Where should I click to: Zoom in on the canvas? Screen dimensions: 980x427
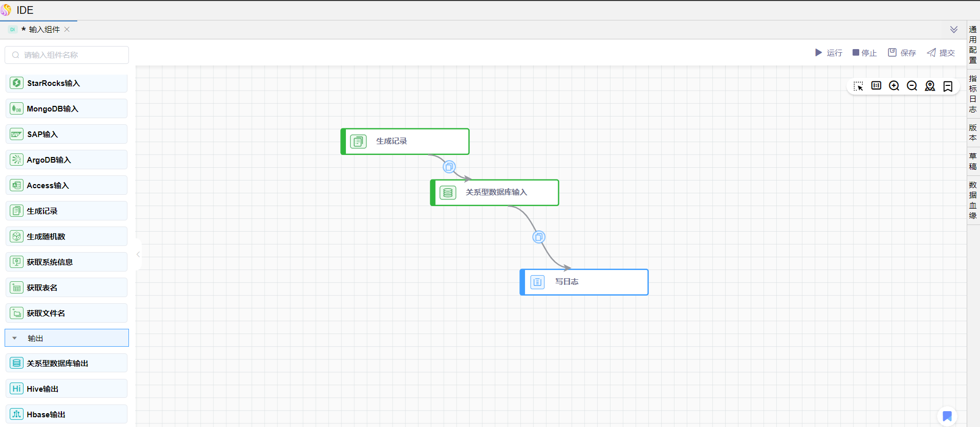pyautogui.click(x=894, y=86)
